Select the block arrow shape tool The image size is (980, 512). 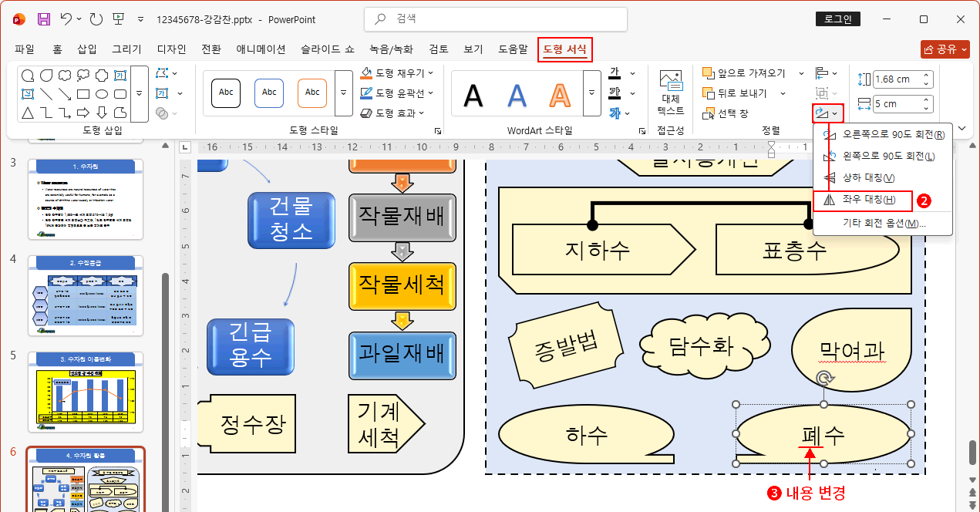[83, 113]
